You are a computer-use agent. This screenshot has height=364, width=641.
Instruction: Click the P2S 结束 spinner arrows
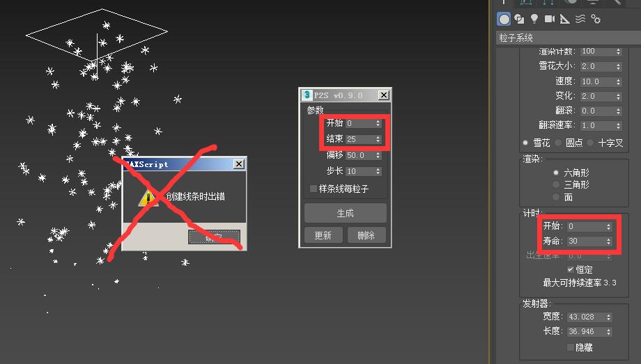click(x=378, y=139)
